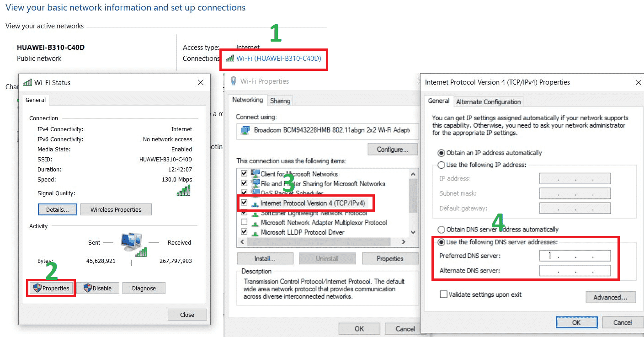
Task: Uncheck Internet Protocol Version 4 checkbox
Action: coord(244,202)
